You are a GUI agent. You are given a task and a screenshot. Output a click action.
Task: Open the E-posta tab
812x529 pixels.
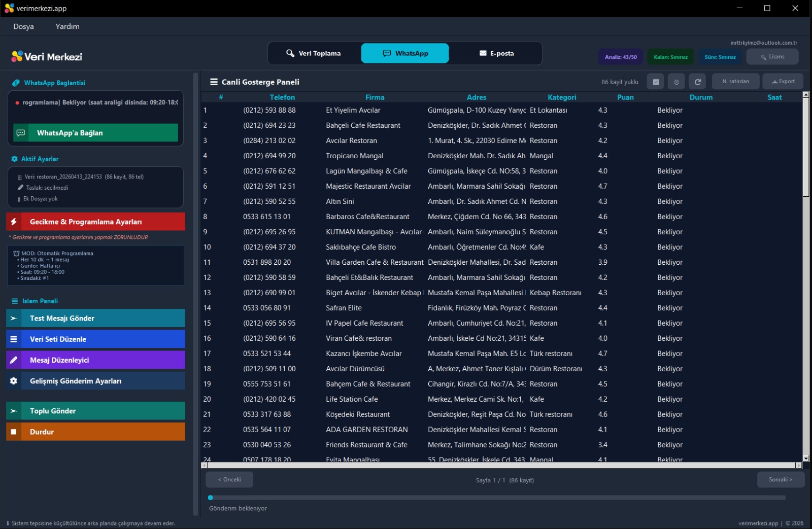tap(496, 53)
